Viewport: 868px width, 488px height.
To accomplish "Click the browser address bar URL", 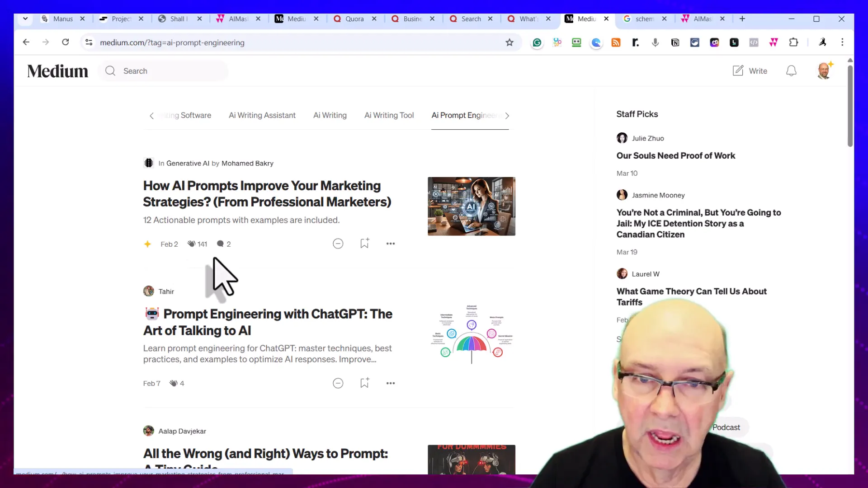I will click(172, 42).
